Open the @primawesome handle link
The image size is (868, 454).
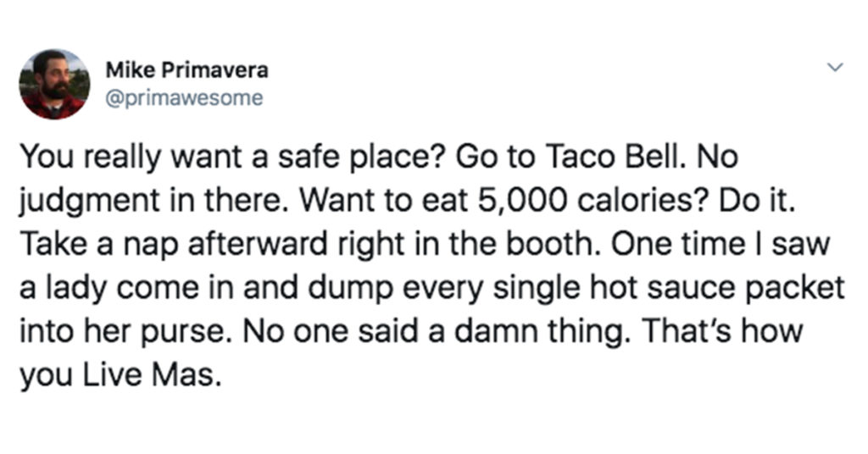pos(184,98)
